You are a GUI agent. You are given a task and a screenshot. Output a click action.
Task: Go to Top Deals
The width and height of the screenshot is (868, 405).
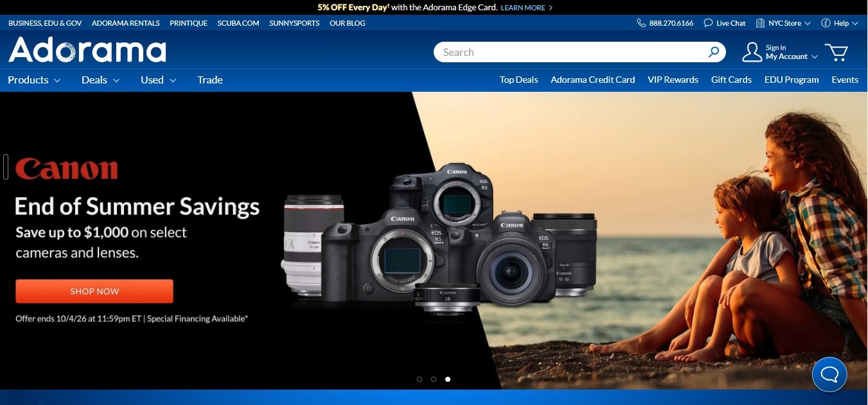(518, 80)
